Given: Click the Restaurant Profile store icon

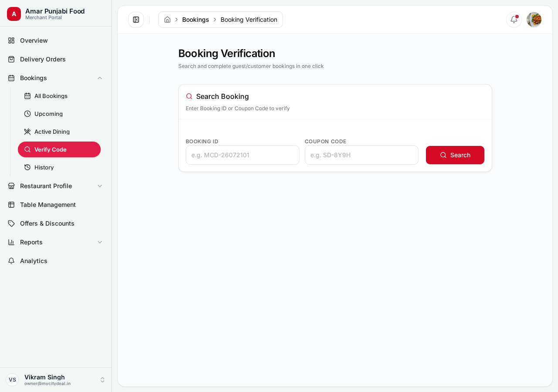Looking at the screenshot, I should [x=11, y=186].
